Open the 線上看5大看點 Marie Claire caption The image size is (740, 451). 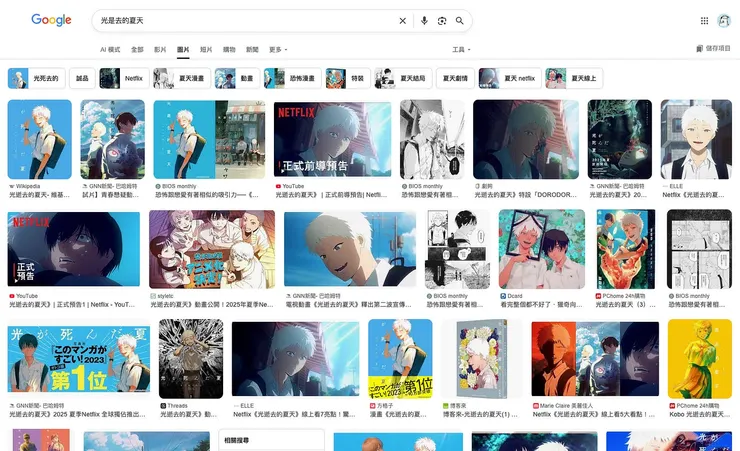[594, 414]
